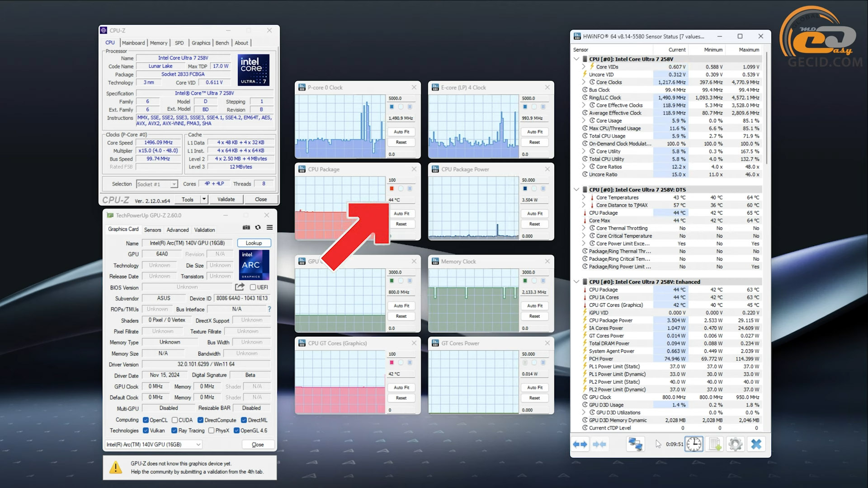This screenshot has height=488, width=868.
Task: Click GPU-Z title bar app icon
Action: (x=110, y=216)
